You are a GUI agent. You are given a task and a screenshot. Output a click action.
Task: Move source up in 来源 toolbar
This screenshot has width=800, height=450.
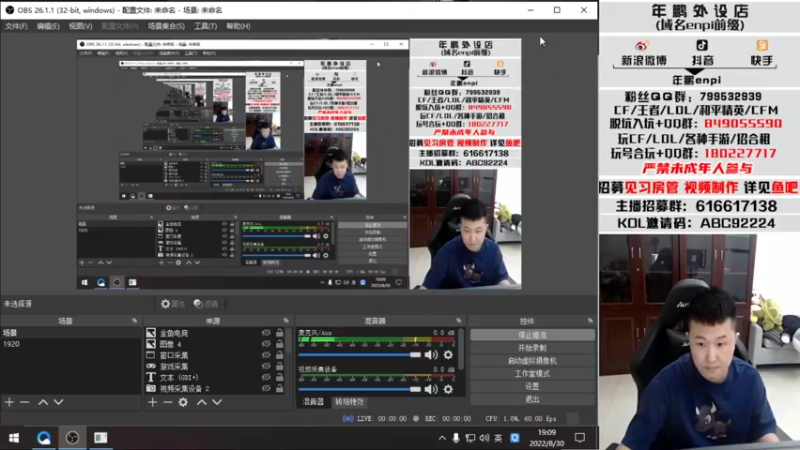pos(202,402)
